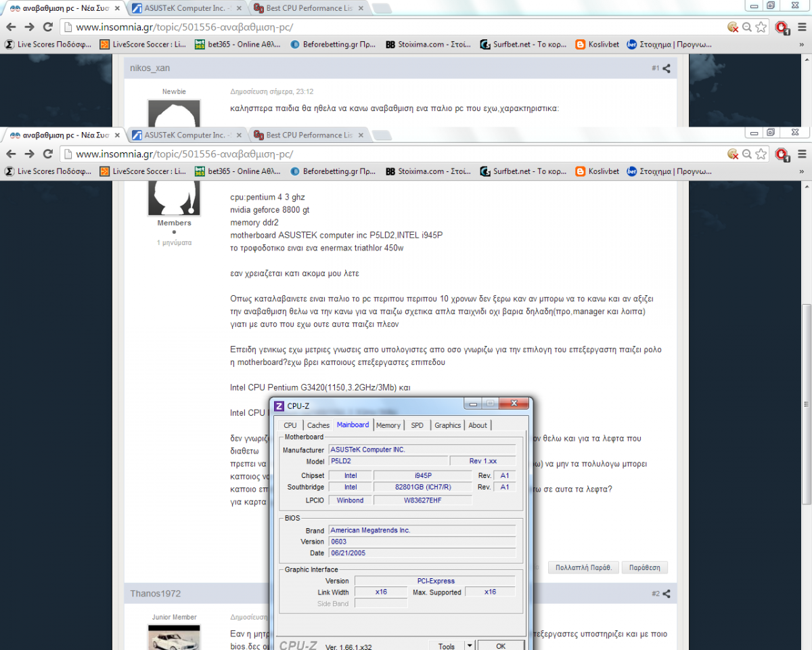Click red extension icon in lower browser toolbar
Screen dimensions: 812x650
[x=782, y=154]
